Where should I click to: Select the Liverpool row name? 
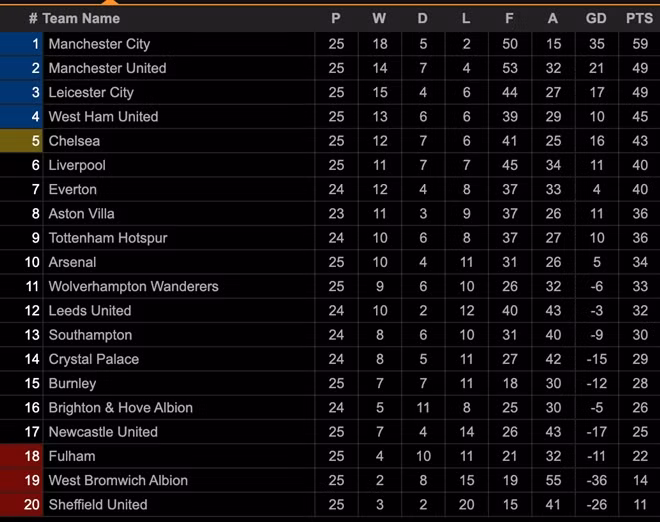tap(77, 165)
